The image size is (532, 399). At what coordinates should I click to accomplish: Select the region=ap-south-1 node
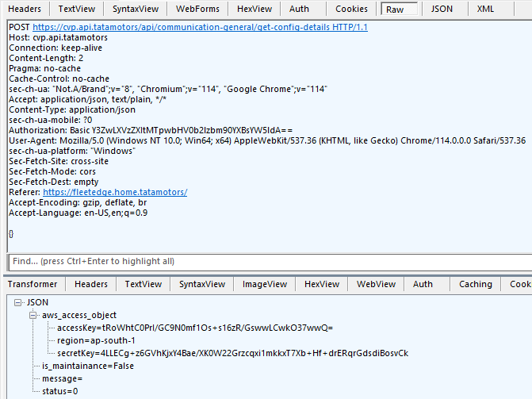point(96,340)
